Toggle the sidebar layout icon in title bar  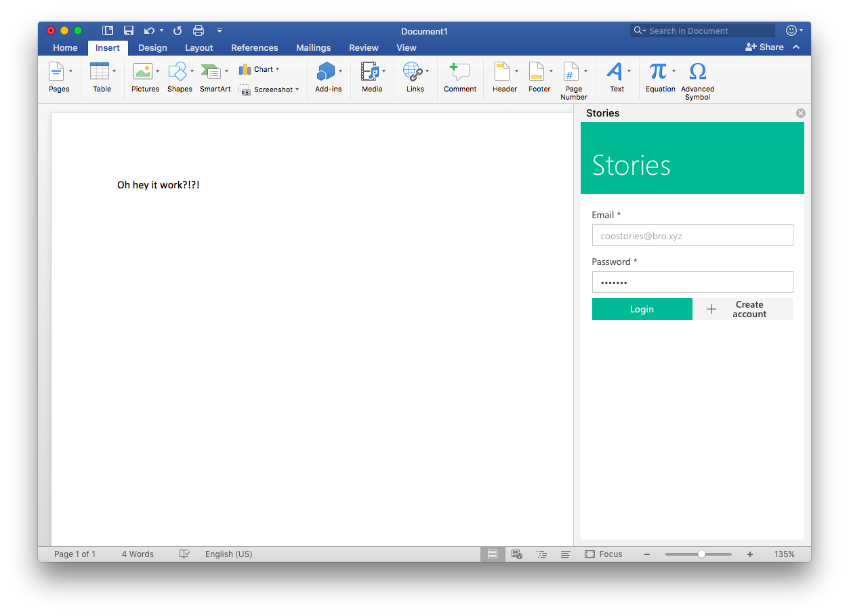pyautogui.click(x=107, y=30)
